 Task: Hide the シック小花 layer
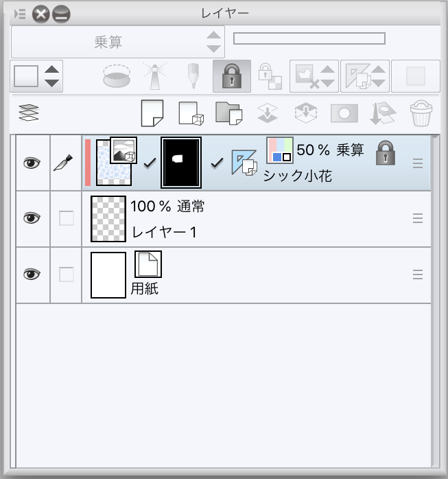[32, 163]
